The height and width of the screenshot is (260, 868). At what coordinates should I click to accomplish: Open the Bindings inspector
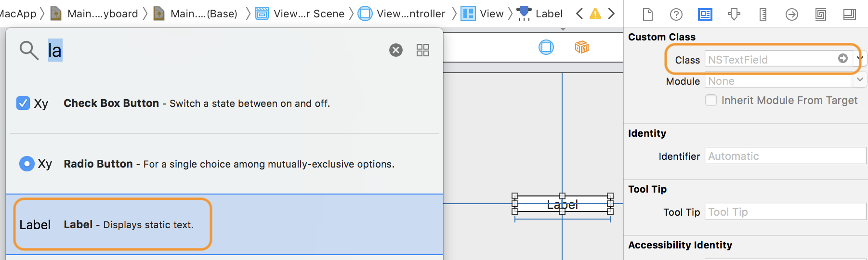click(821, 14)
